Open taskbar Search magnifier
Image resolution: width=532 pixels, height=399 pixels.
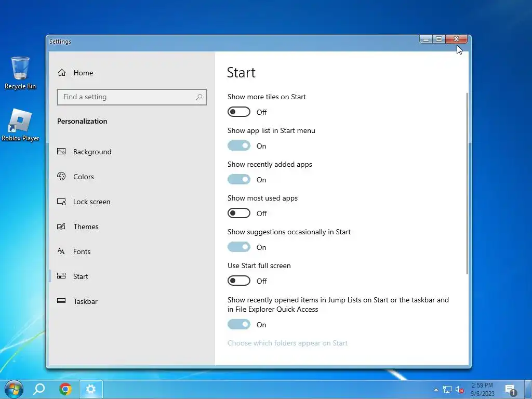pyautogui.click(x=39, y=389)
